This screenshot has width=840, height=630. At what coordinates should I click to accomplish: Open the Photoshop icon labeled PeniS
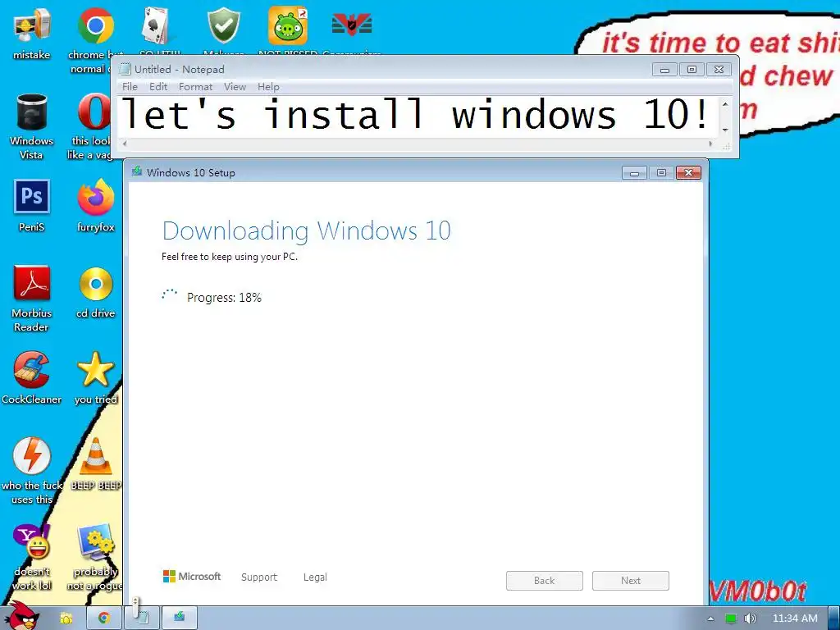point(32,197)
